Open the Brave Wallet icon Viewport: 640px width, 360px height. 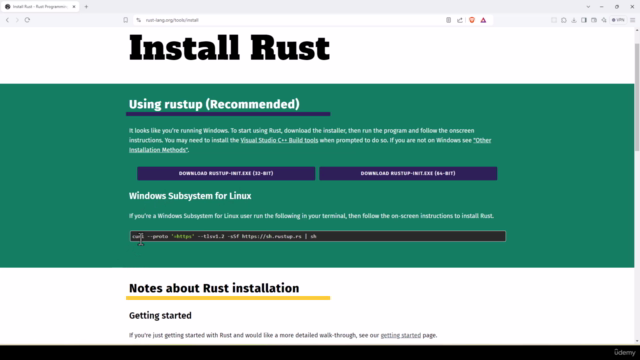(x=594, y=20)
